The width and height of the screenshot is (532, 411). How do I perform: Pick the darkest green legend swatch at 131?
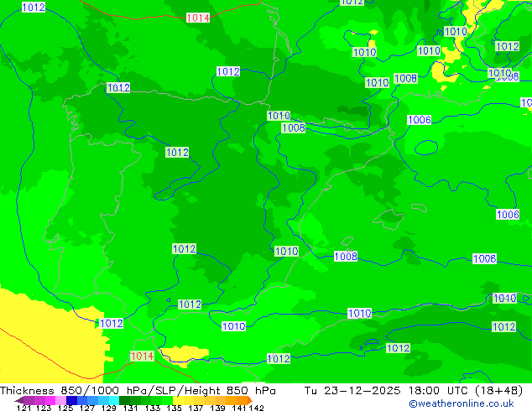tap(124, 400)
